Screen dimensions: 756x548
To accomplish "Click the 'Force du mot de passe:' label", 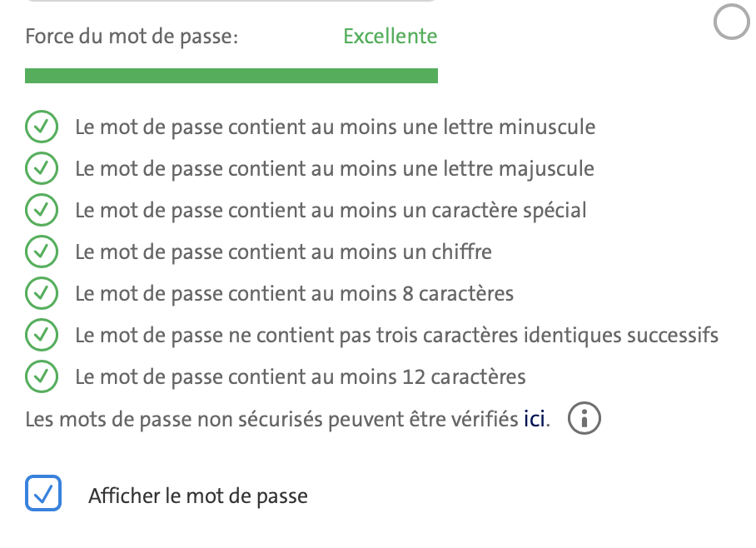I will coord(132,37).
